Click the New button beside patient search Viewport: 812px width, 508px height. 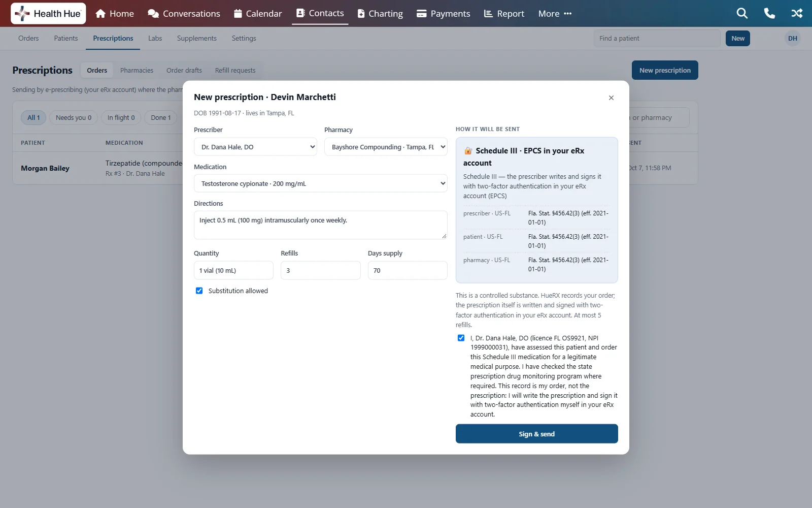(x=737, y=38)
